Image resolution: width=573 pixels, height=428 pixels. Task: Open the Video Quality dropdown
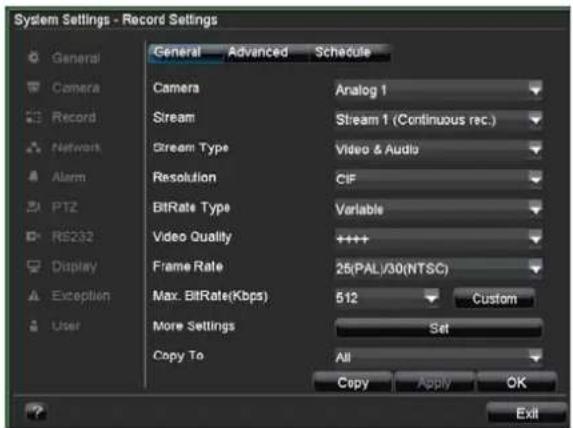[x=438, y=239]
